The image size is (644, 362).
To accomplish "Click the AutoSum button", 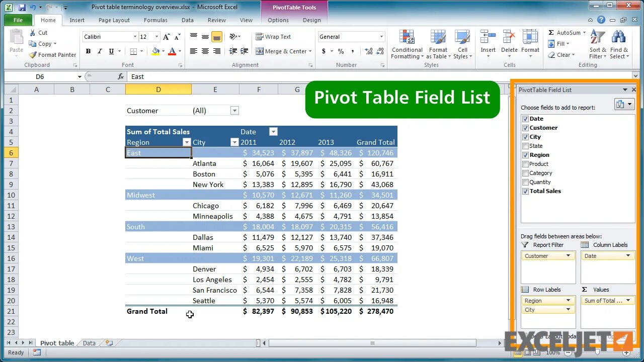I will tap(565, 33).
